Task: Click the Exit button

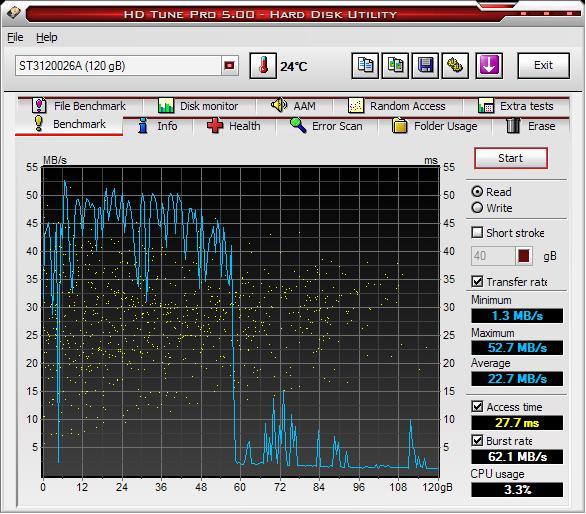Action: point(543,65)
